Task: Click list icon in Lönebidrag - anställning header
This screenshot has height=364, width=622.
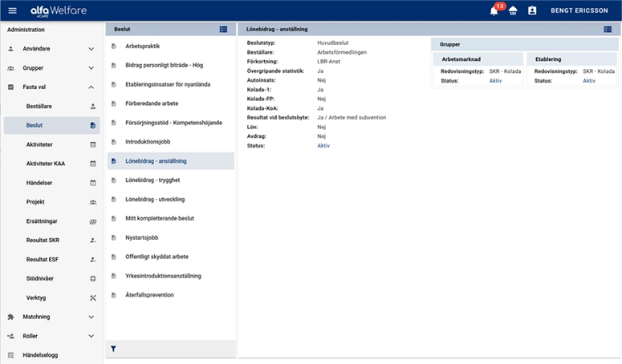Action: coord(608,29)
